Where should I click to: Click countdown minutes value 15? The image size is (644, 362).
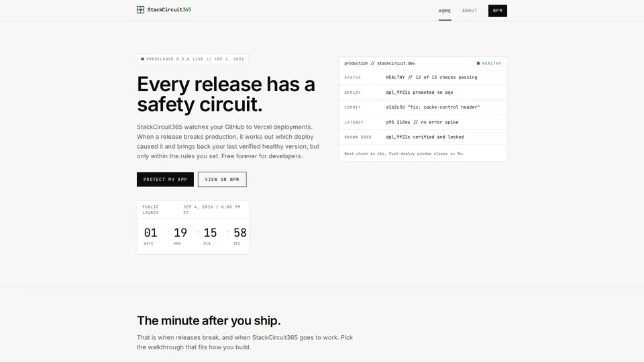(x=210, y=233)
